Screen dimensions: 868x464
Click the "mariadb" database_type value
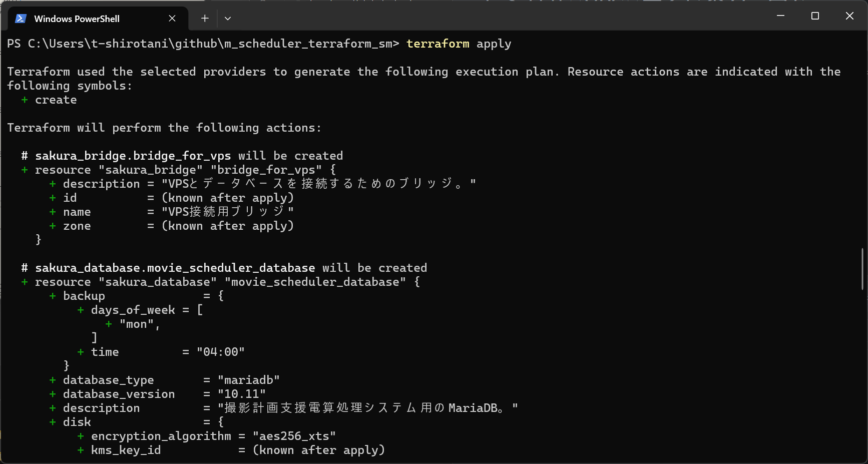pyautogui.click(x=248, y=380)
